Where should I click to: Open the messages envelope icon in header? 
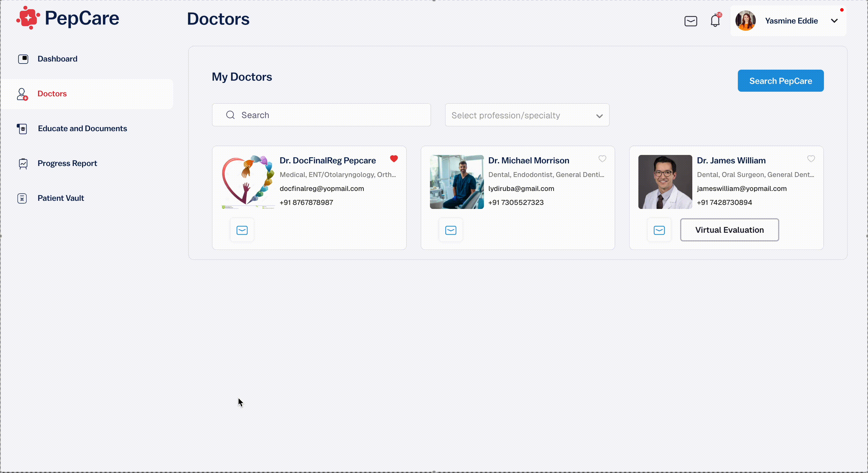pyautogui.click(x=691, y=21)
